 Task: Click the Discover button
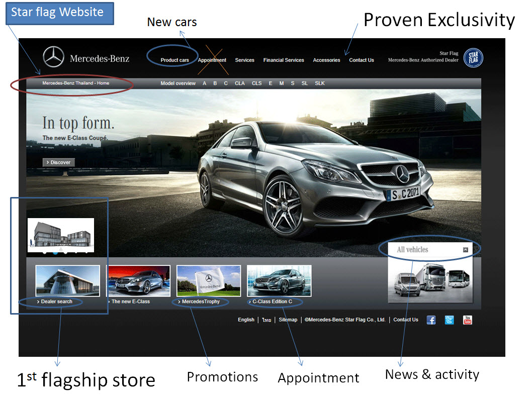point(59,162)
